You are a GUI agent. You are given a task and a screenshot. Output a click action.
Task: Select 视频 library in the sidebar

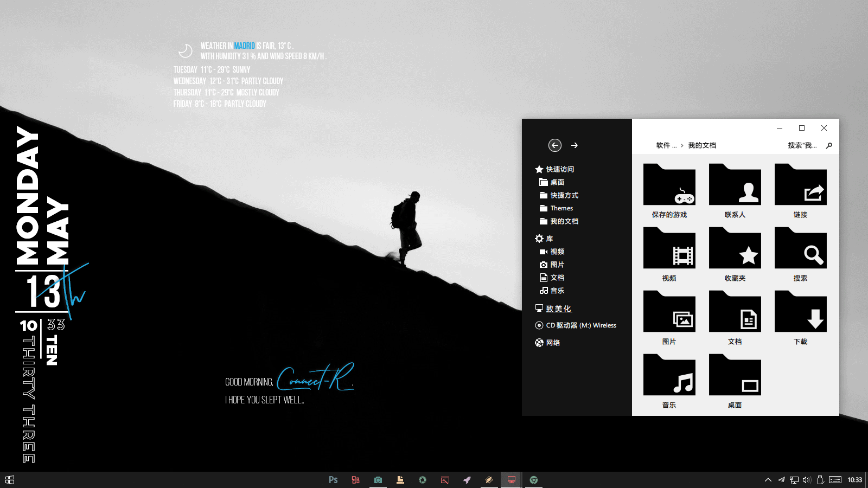(552, 252)
